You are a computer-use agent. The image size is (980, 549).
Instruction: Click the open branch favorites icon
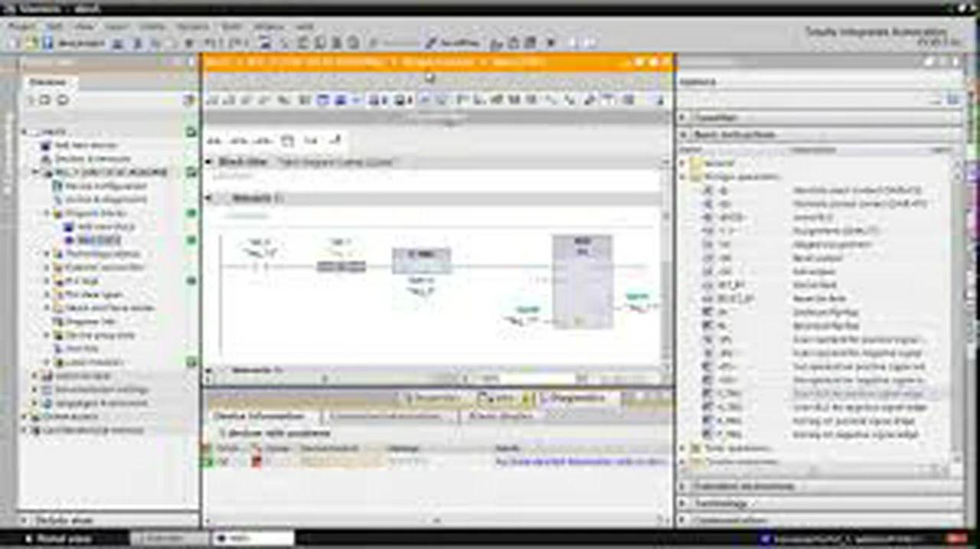click(x=311, y=141)
